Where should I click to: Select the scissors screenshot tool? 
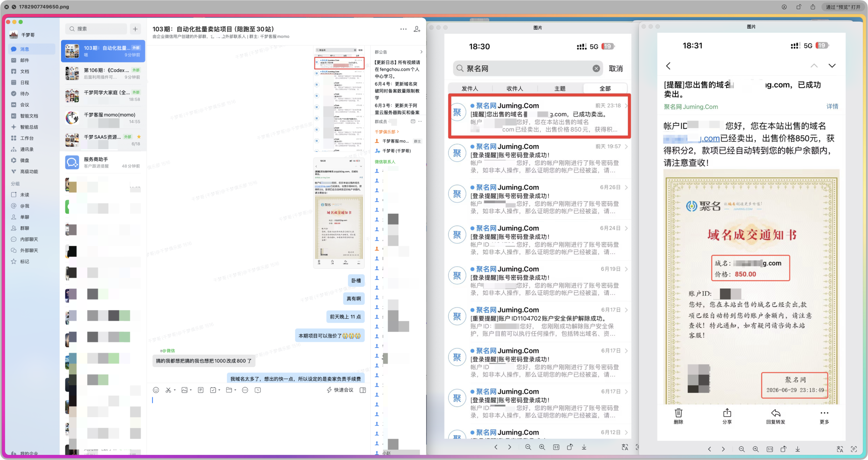(168, 390)
